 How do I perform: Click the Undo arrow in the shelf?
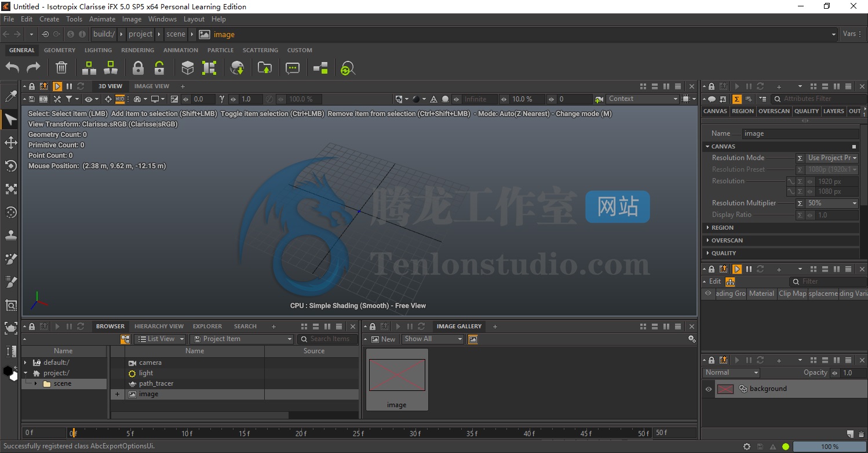coord(12,68)
